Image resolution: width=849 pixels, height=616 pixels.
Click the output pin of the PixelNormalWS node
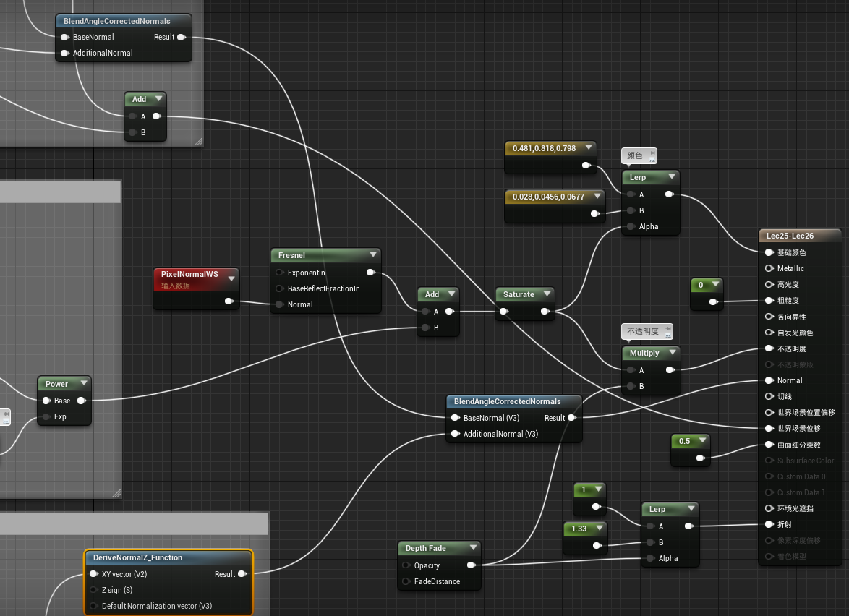tap(229, 301)
